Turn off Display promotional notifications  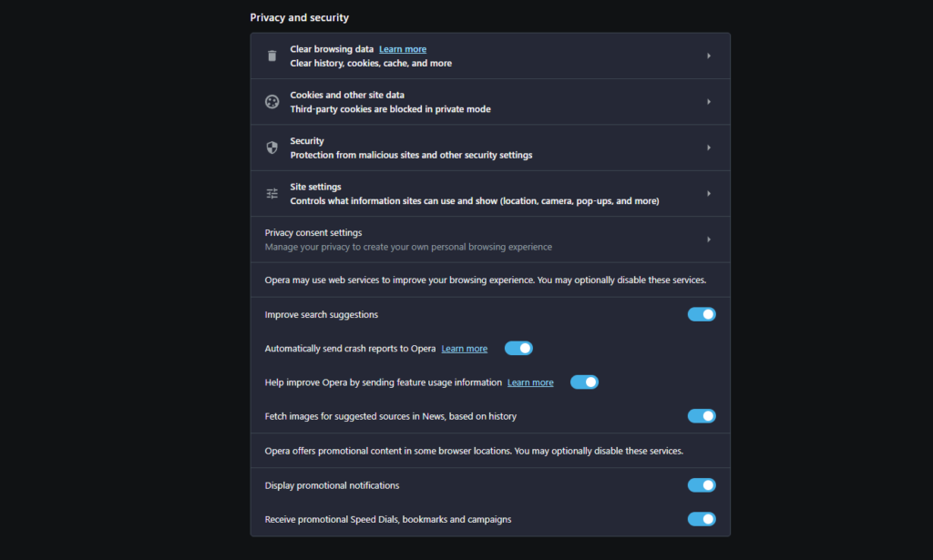coord(702,485)
